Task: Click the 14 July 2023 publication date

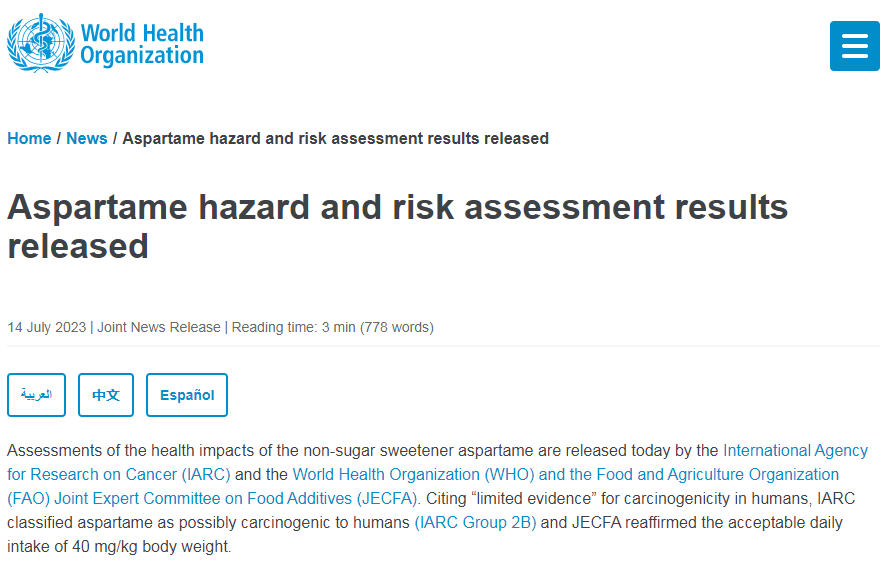Action: tap(46, 327)
